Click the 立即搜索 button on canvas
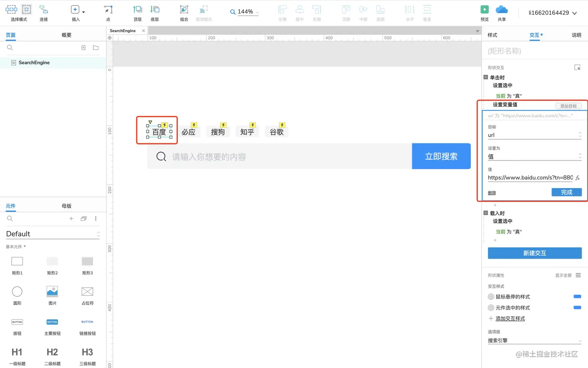Screen dimensions: 588x368 pos(441,156)
